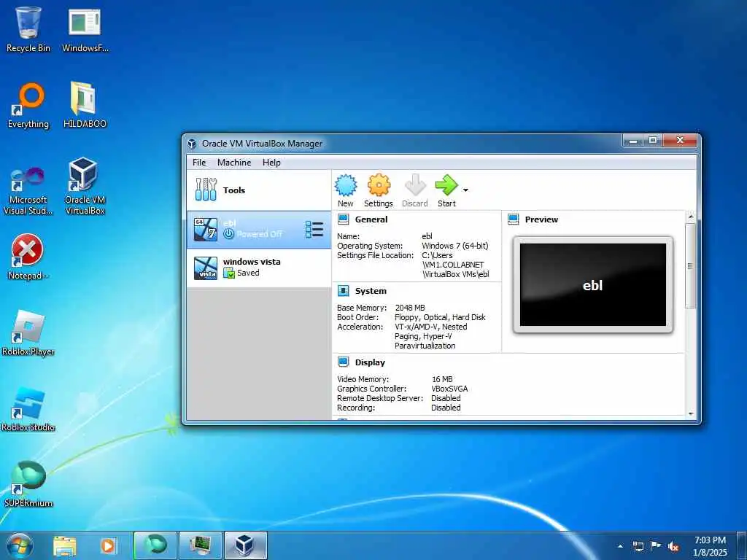Screen dimensions: 747x560
Task: Click the "Floppy, Optical, Hard Disk" boot order text
Action: (x=440, y=317)
